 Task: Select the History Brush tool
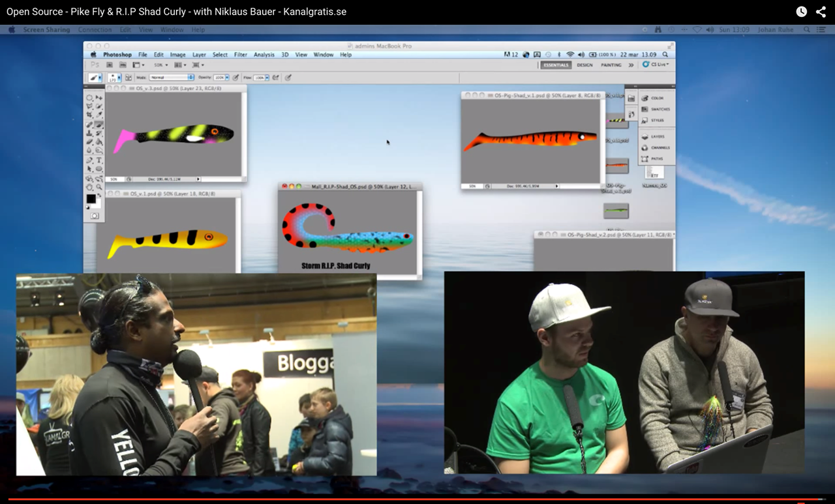tap(99, 132)
